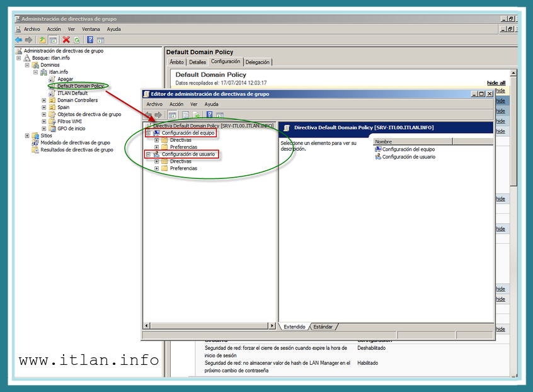Click the blue help icon in main toolbar

90,40
